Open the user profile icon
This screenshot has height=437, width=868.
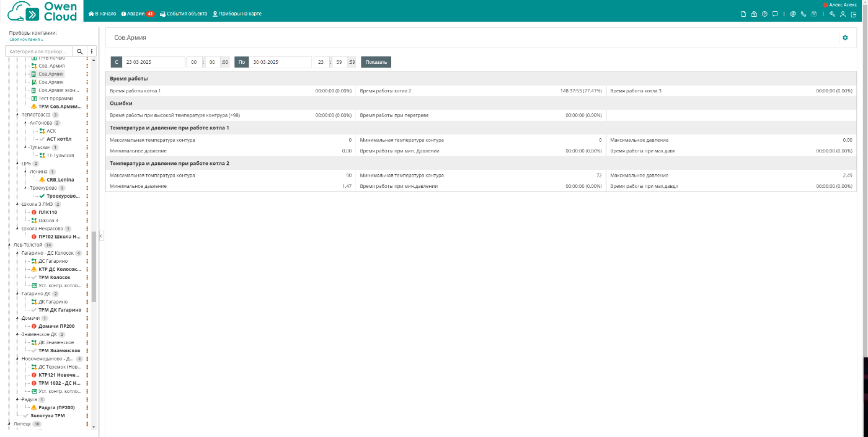[843, 14]
